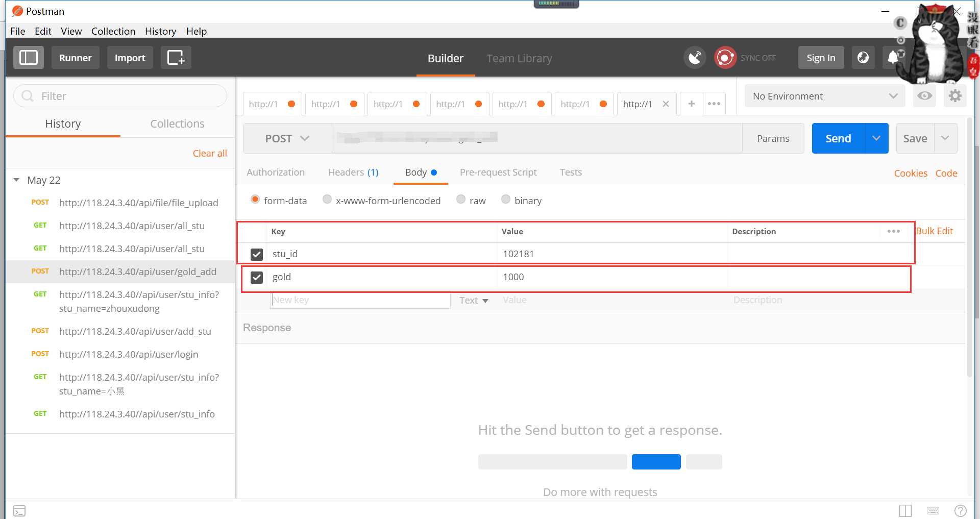The image size is (980, 519).
Task: Click the Filter search field
Action: tap(120, 96)
